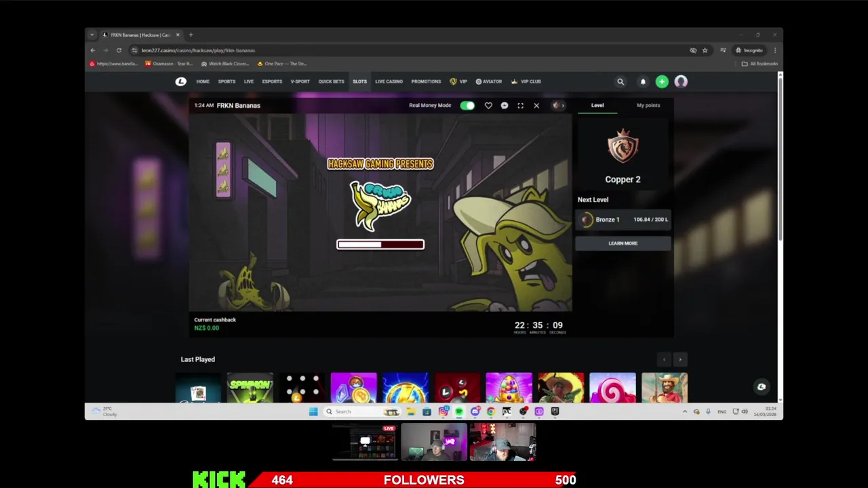Open the playing cards game thumbnail
This screenshot has width=868, height=488.
[x=198, y=388]
